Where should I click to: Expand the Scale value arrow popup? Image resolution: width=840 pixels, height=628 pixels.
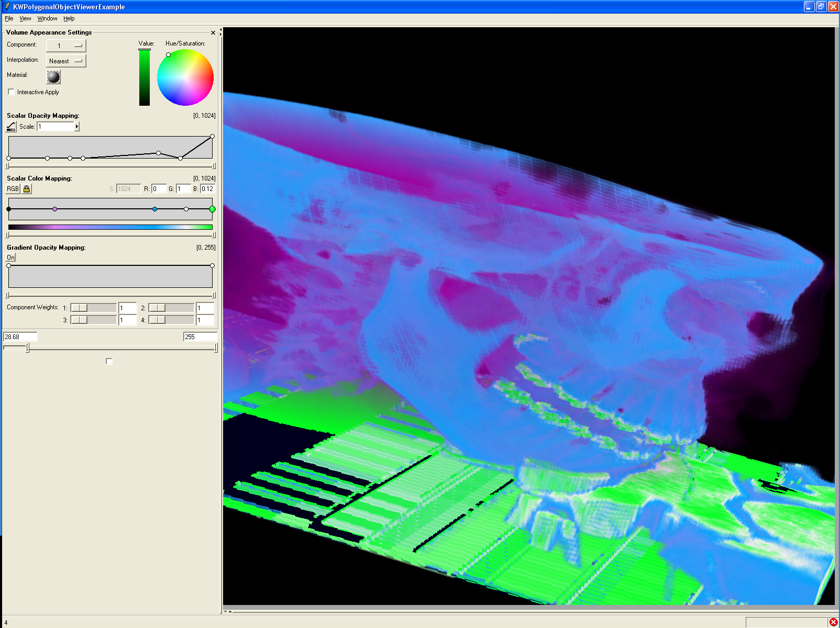77,127
